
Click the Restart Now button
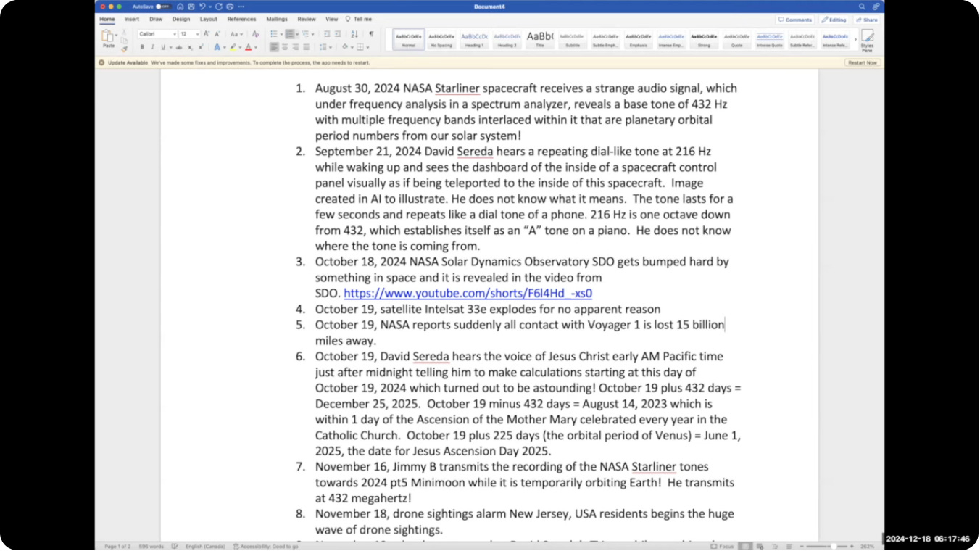click(863, 62)
